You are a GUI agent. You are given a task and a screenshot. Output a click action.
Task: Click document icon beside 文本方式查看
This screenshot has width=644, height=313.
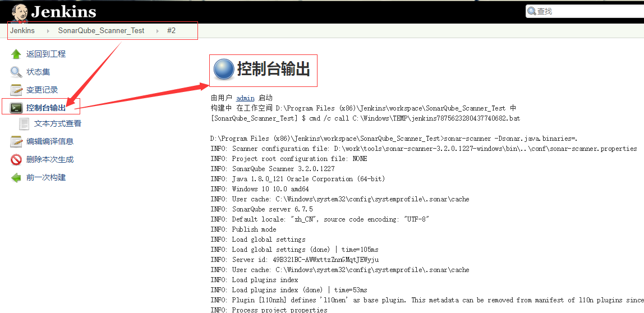(24, 123)
